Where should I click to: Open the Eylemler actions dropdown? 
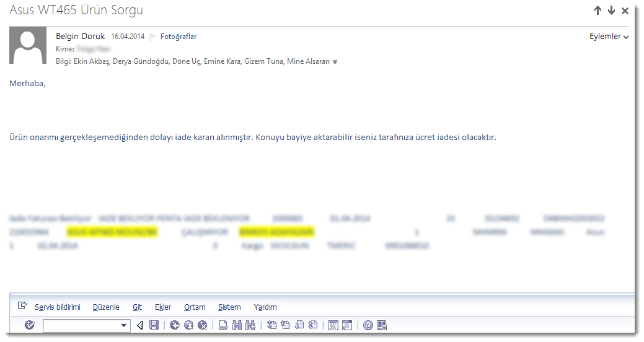tap(609, 37)
